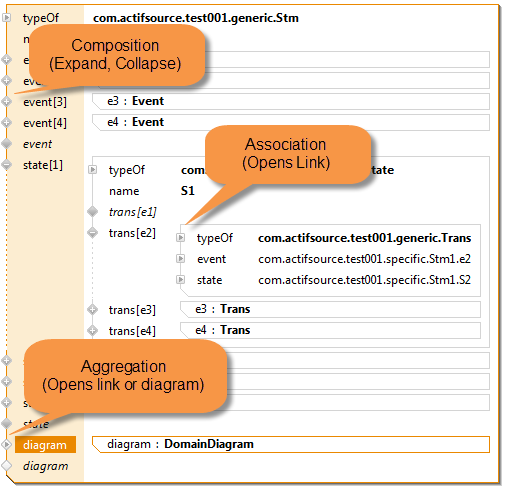Collapse the state[1] composition diamond
This screenshot has height=492, width=508.
(6, 164)
